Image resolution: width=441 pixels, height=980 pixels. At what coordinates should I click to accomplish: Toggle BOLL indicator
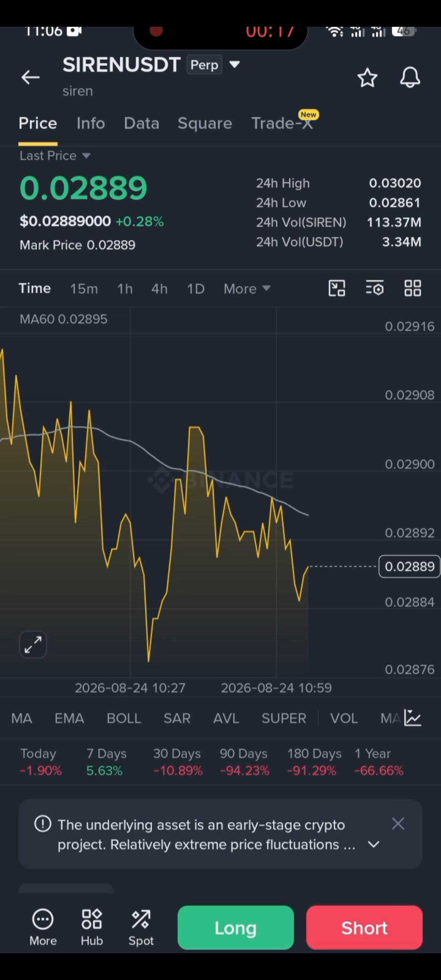coord(124,718)
